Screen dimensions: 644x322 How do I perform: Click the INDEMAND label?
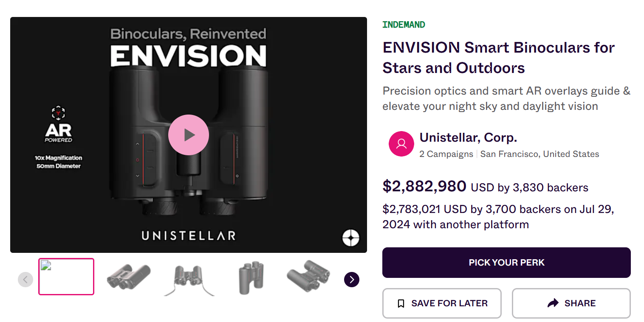coord(404,25)
